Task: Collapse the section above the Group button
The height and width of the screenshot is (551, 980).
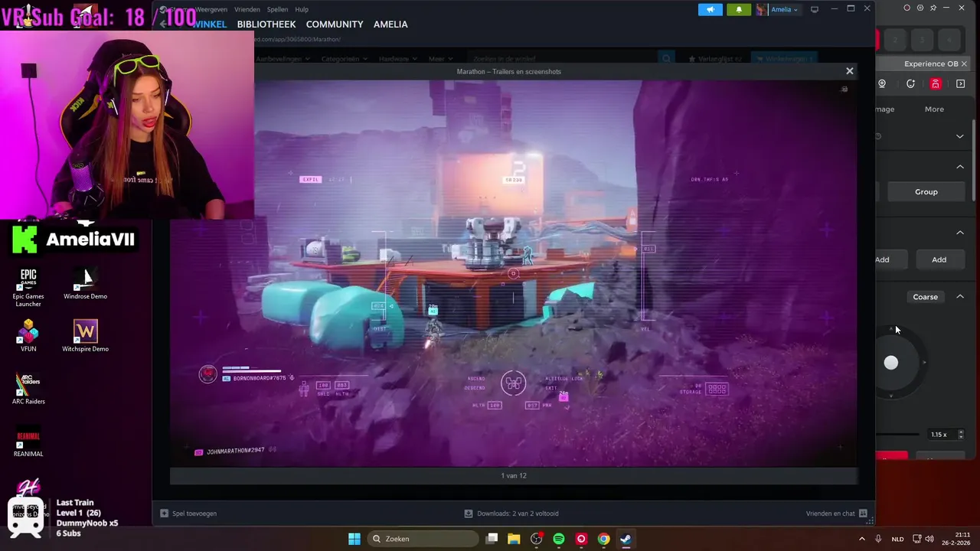Action: pyautogui.click(x=960, y=166)
